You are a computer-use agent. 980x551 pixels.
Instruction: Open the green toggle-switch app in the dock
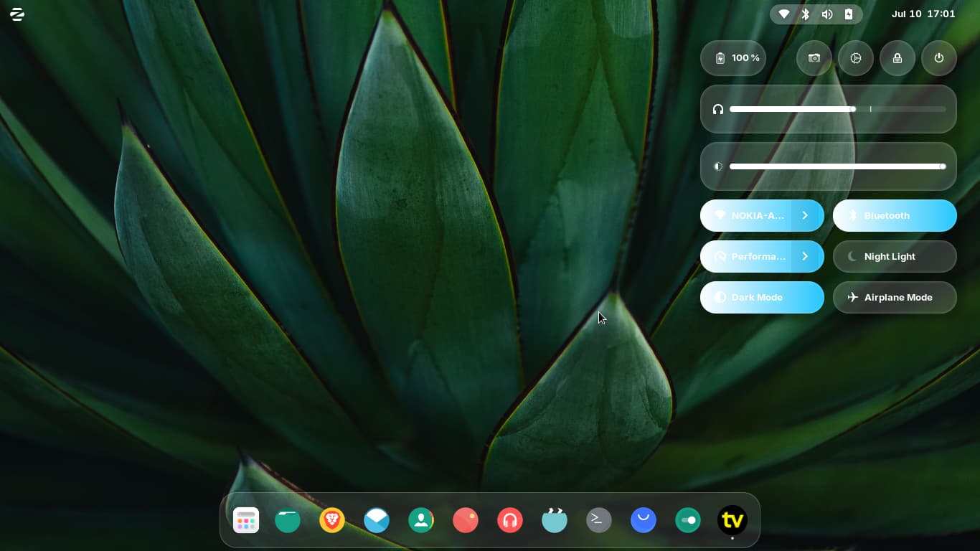(x=688, y=520)
